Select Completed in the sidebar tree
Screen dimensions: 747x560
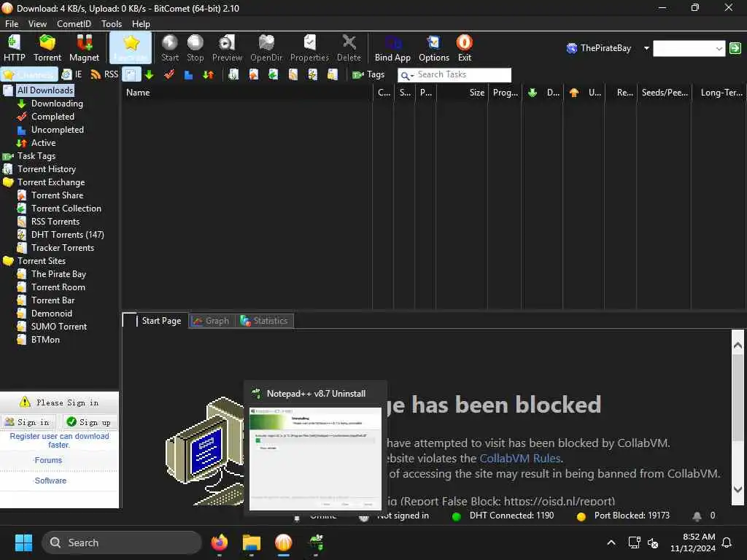[53, 117]
